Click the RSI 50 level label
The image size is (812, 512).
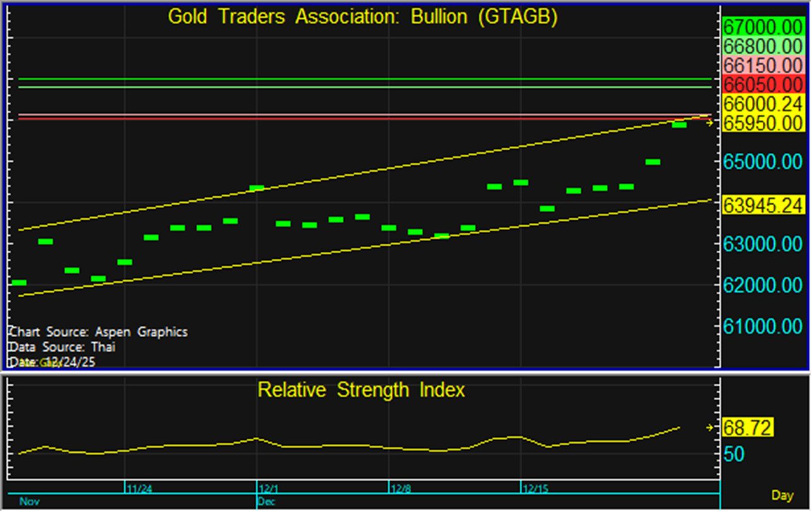click(x=734, y=454)
